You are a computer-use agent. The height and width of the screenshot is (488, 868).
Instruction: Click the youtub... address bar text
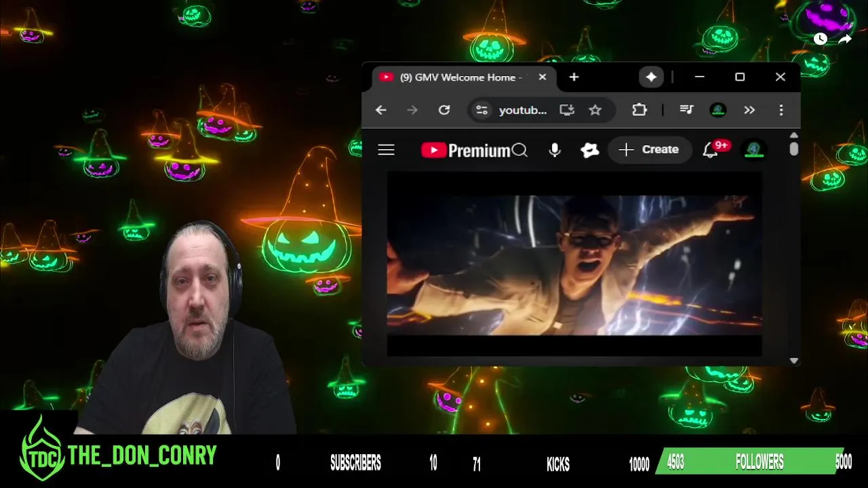pyautogui.click(x=523, y=110)
